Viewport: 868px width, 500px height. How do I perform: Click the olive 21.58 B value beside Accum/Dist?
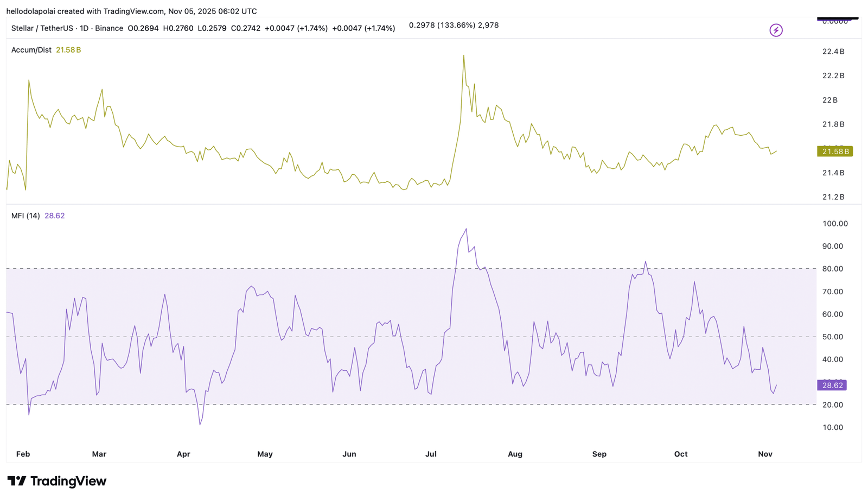(68, 50)
